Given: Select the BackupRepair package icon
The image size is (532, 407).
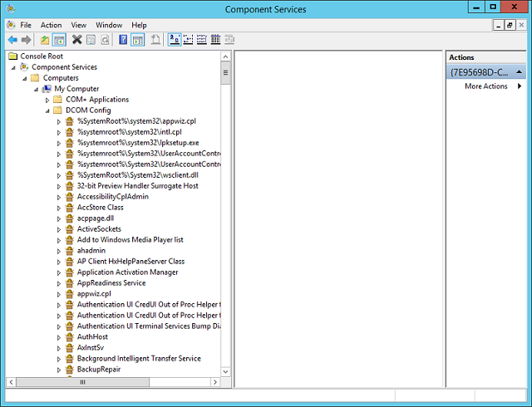Looking at the screenshot, I should coord(70,370).
